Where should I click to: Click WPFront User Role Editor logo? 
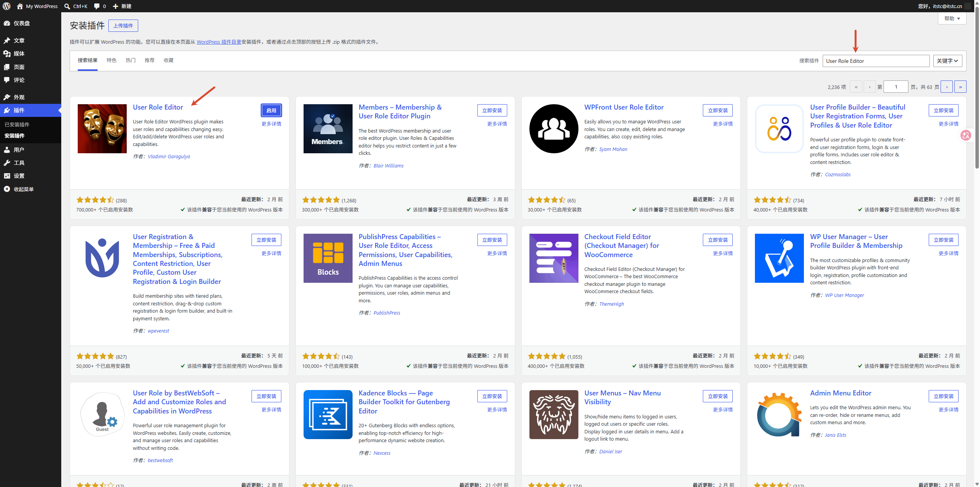554,129
